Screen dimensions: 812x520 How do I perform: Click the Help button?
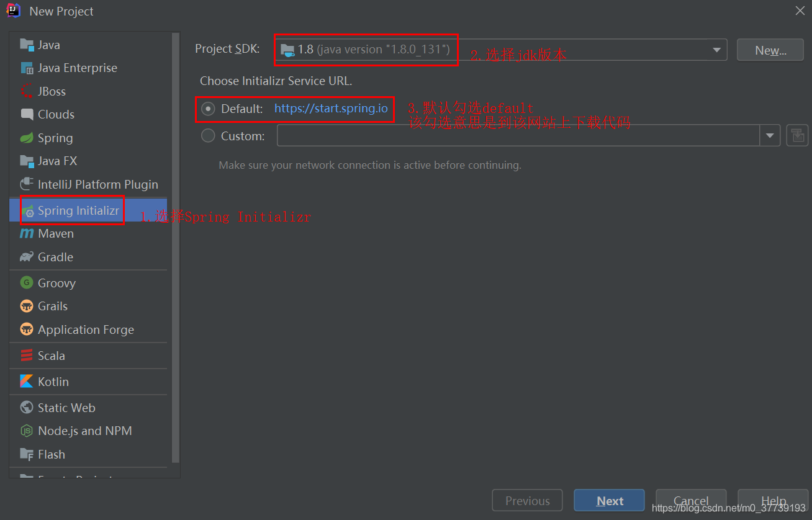coord(773,501)
